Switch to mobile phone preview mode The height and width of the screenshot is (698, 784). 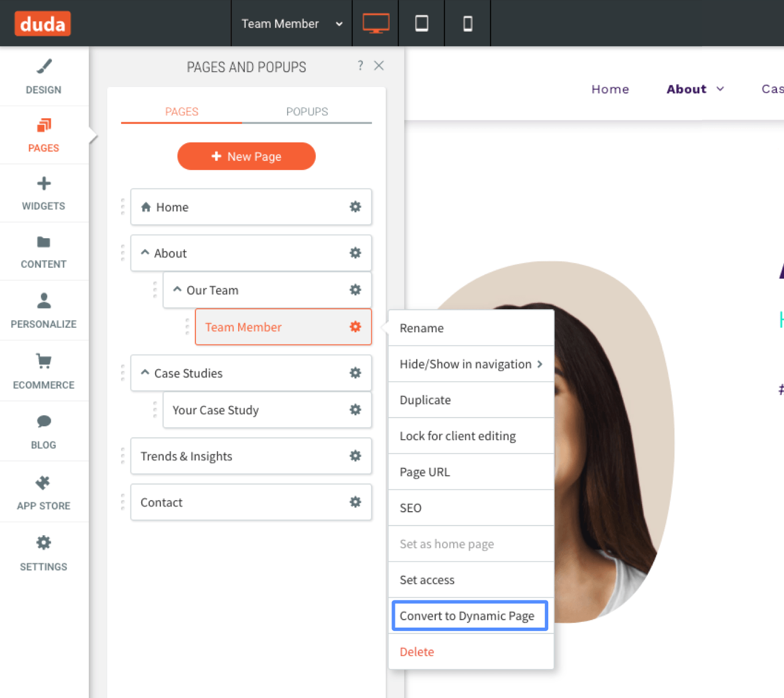click(468, 24)
